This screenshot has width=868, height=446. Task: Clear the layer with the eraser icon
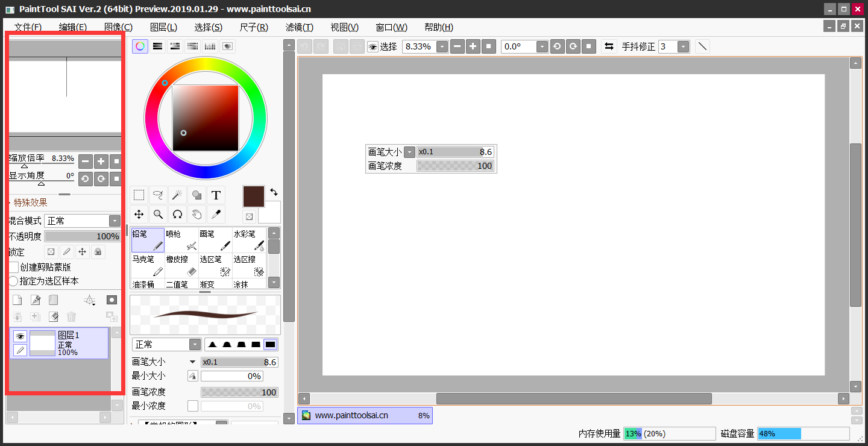(x=54, y=316)
